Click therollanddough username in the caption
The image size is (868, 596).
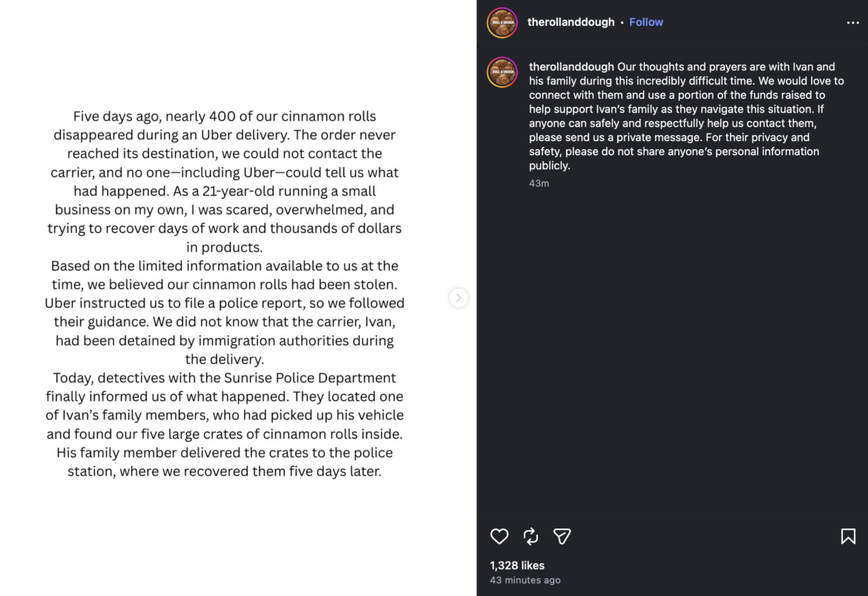[571, 67]
